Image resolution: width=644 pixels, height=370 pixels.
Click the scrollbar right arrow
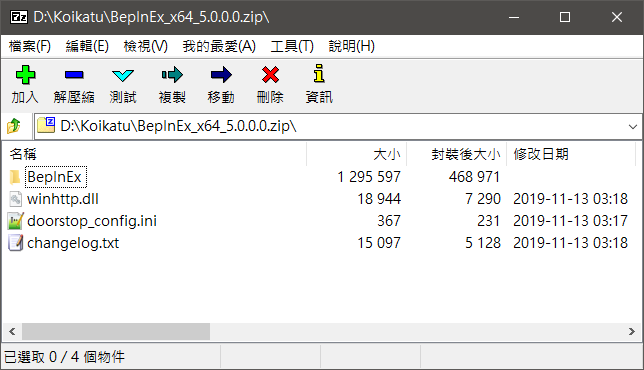coord(632,331)
